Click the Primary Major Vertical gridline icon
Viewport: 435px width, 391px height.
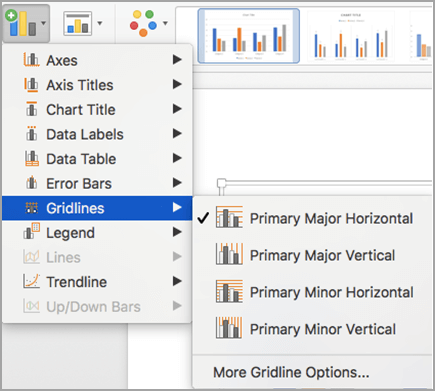[x=229, y=254]
